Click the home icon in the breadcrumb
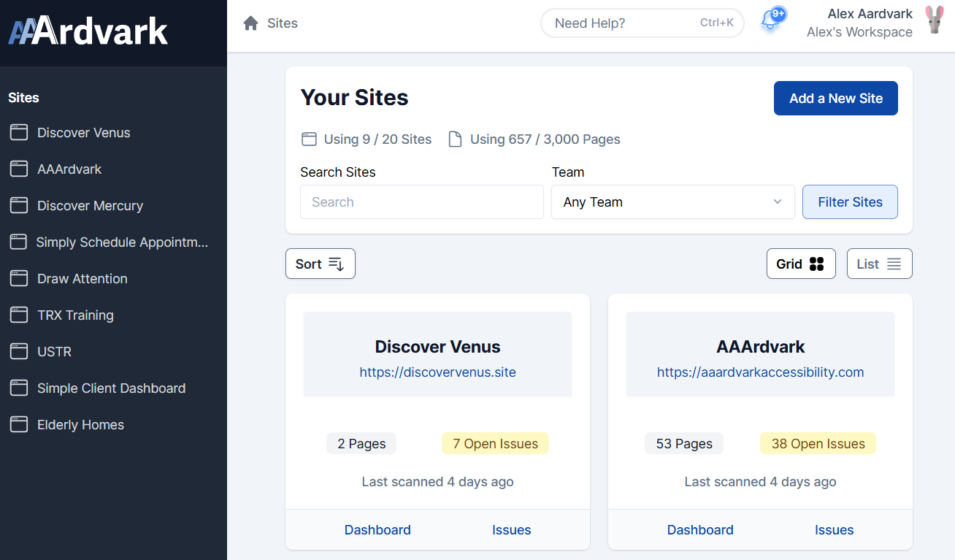The width and height of the screenshot is (955, 560). point(251,23)
